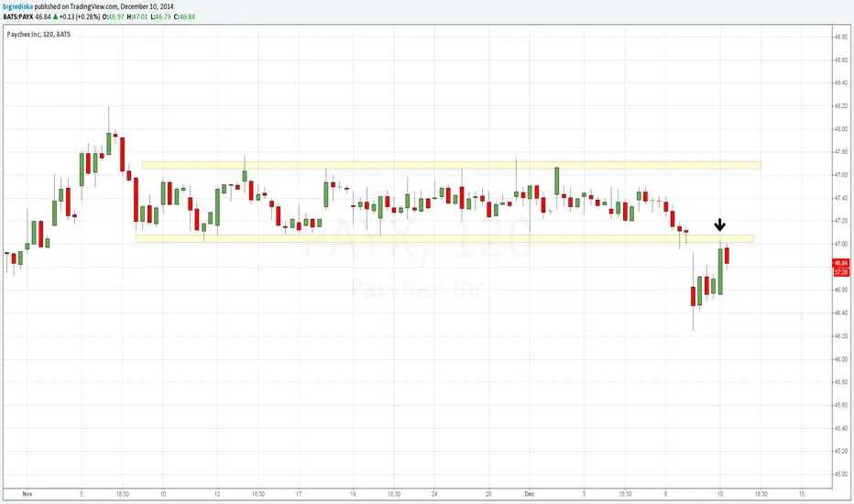The image size is (854, 504).
Task: Click the H:47.01 high value
Action: pos(137,16)
